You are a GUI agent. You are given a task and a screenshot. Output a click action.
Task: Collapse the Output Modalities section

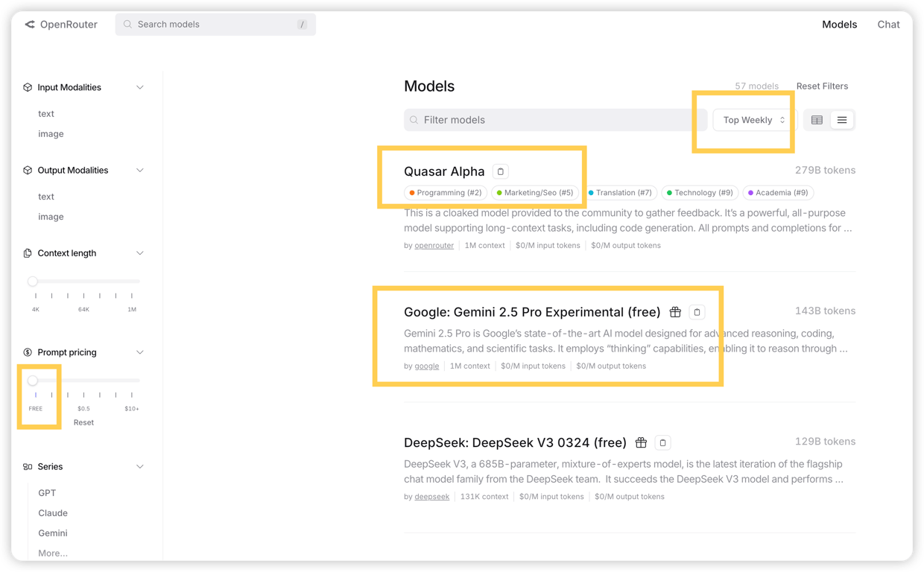tap(140, 170)
